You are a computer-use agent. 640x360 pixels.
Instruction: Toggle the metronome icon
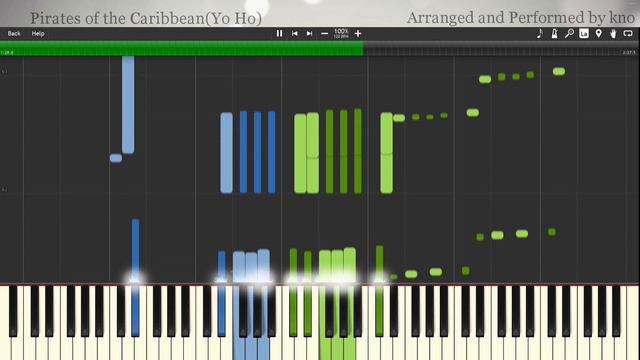(x=554, y=33)
